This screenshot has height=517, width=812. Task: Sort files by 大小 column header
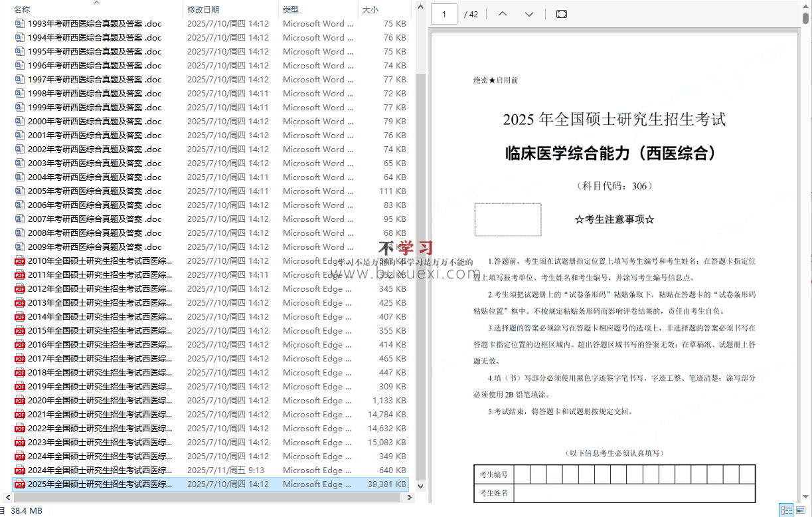[369, 10]
